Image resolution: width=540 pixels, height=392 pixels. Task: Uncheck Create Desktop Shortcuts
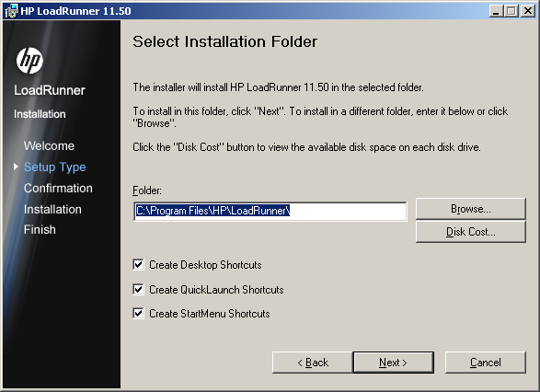tap(138, 264)
